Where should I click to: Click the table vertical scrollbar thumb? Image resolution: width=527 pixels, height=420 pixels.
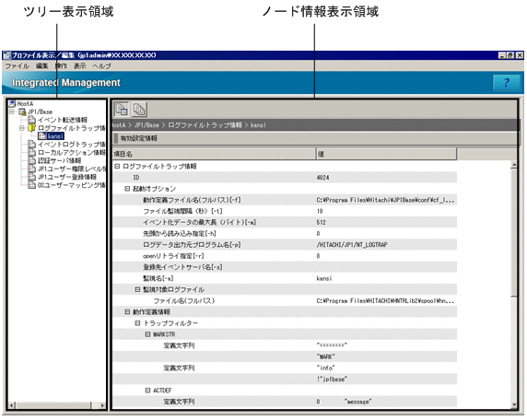tap(513, 232)
